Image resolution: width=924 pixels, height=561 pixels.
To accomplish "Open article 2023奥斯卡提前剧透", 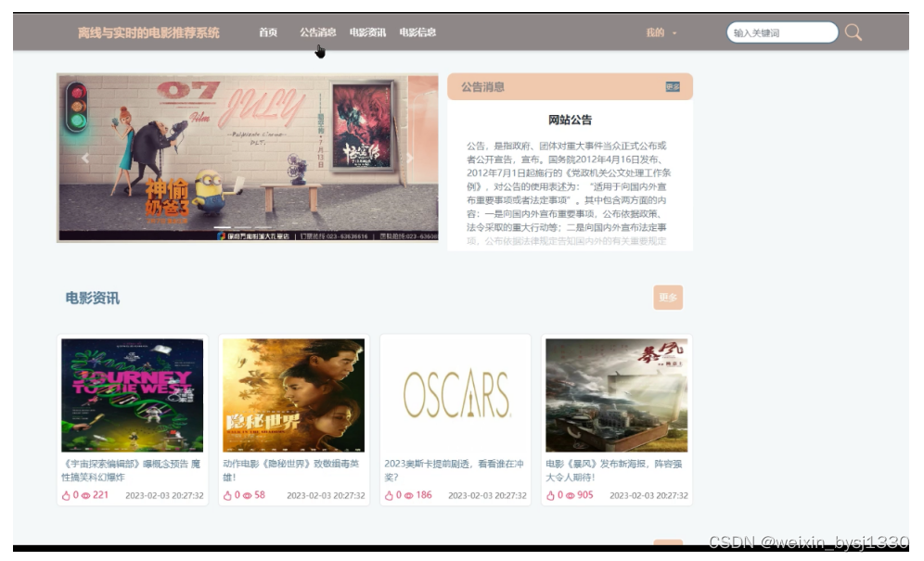I will point(454,470).
